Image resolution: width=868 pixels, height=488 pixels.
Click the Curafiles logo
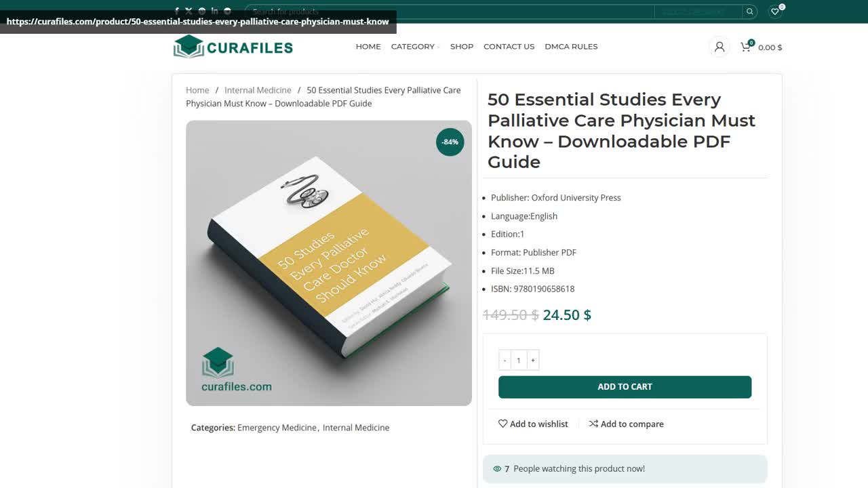[233, 46]
